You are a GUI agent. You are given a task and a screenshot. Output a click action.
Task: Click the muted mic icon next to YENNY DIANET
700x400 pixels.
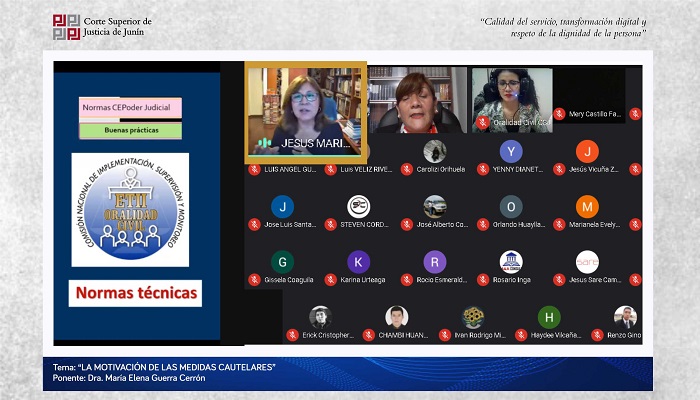point(483,169)
